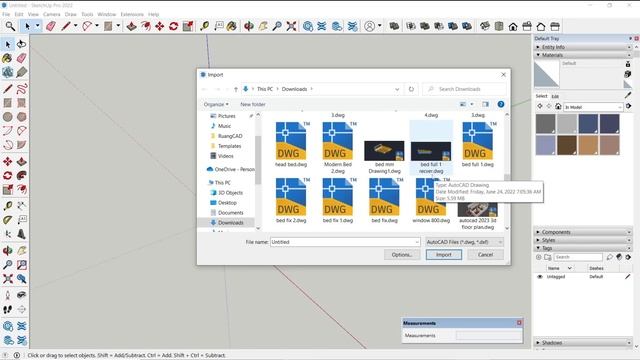Open the Extensions menu
The width and height of the screenshot is (640, 360).
(x=132, y=14)
